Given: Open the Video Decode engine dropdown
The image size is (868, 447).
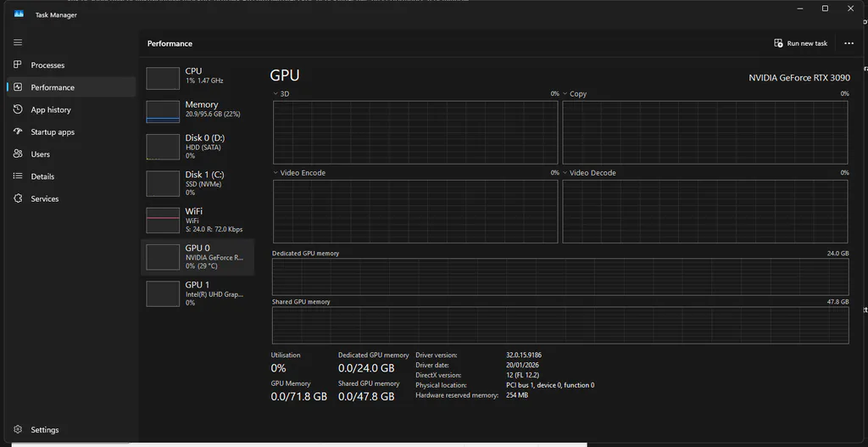Looking at the screenshot, I should (565, 173).
